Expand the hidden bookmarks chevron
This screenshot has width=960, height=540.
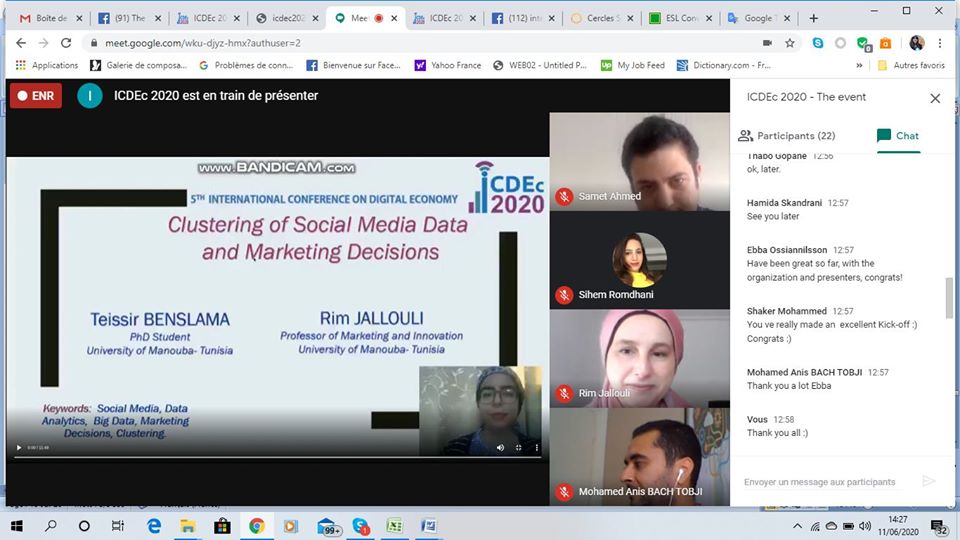[859, 65]
